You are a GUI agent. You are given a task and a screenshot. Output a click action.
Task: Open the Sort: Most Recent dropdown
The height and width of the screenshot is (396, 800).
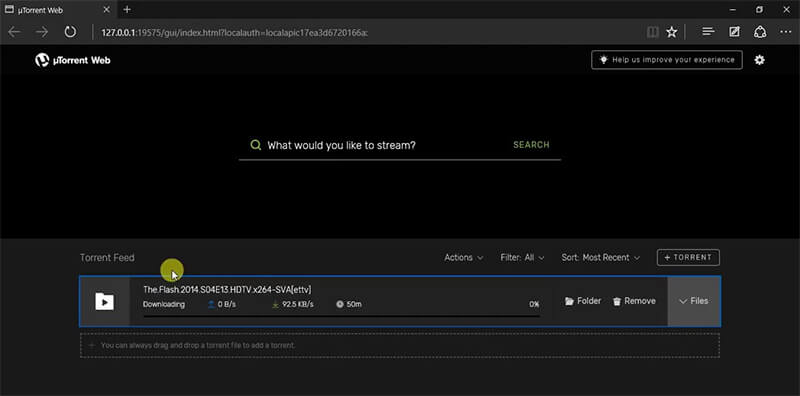601,258
